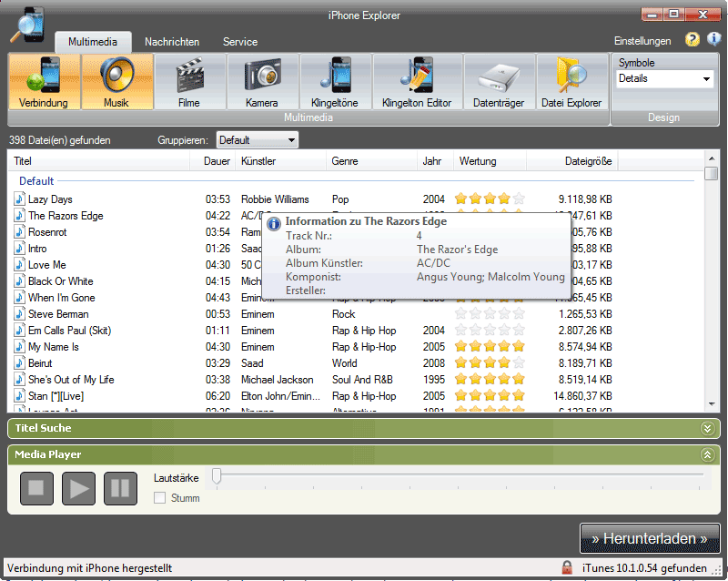
Task: Select the song The Razors Edge
Action: pyautogui.click(x=66, y=216)
